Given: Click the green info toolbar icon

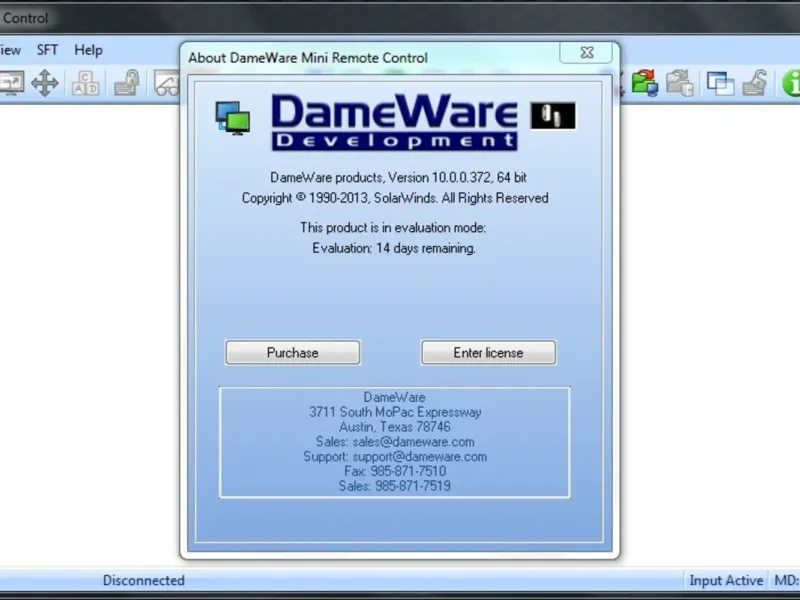Looking at the screenshot, I should (x=791, y=83).
